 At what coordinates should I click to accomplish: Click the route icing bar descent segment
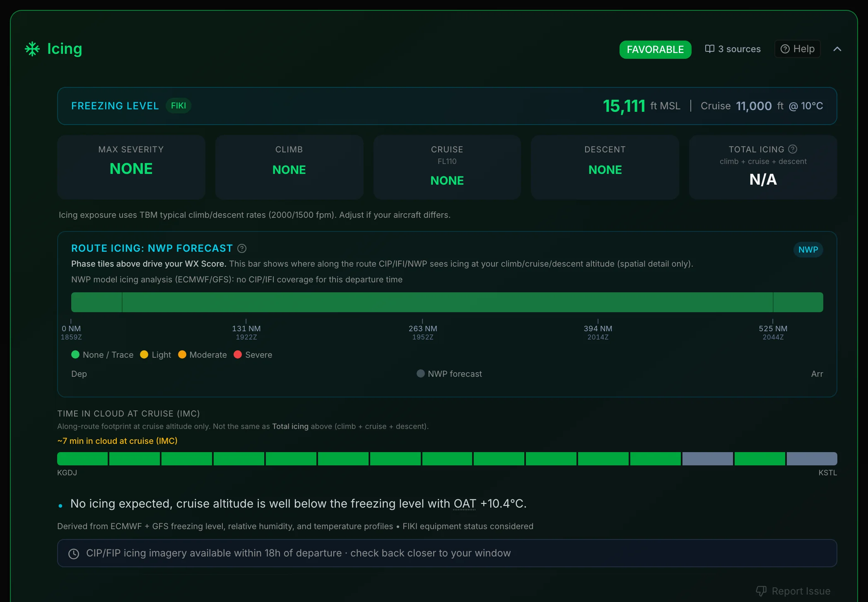coord(798,302)
